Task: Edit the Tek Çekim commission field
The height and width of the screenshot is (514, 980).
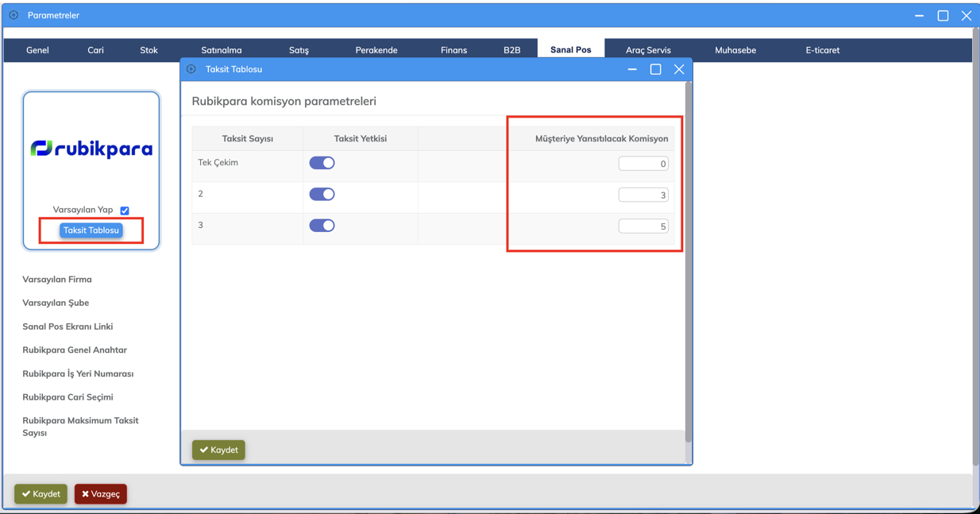Action: [642, 164]
